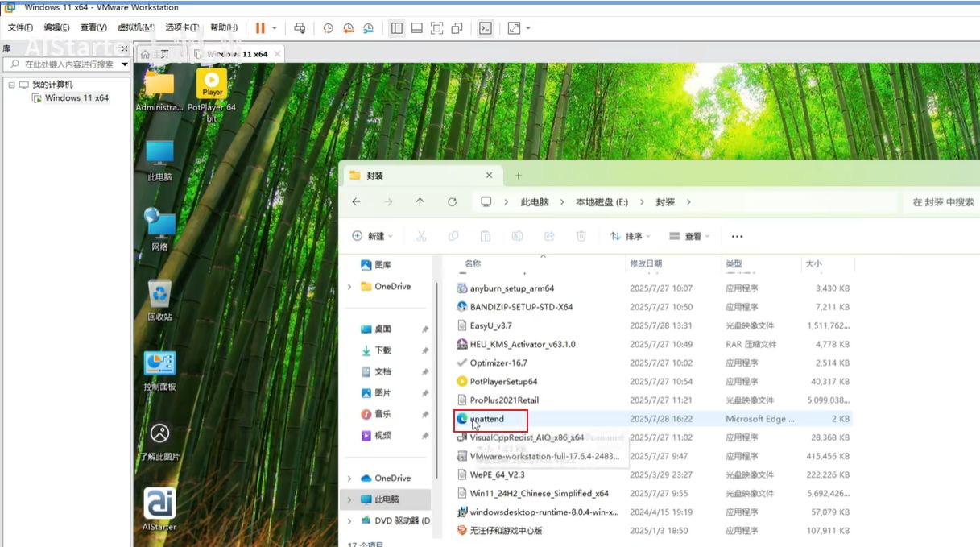Click the take snapshot clock icon
Screen dimensions: 980x547
pyautogui.click(x=328, y=28)
